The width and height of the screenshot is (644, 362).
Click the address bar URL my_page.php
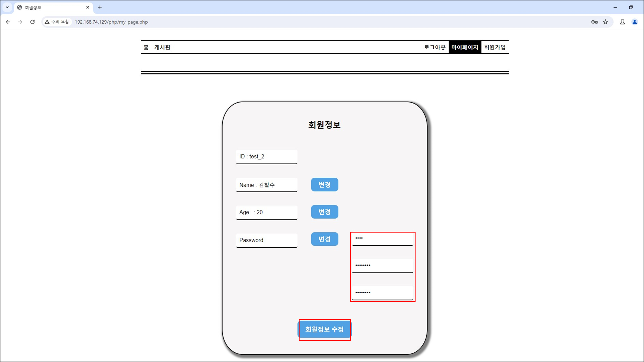[111, 22]
